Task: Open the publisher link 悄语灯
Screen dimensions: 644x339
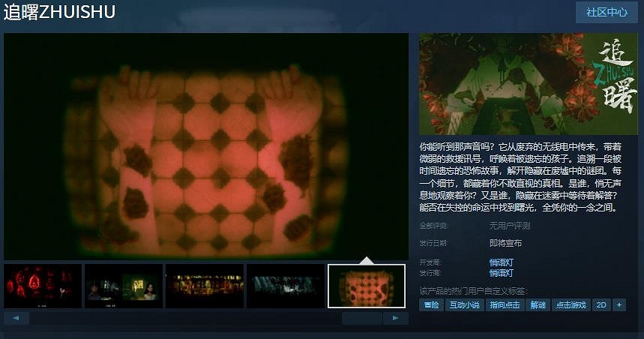Action: point(501,273)
